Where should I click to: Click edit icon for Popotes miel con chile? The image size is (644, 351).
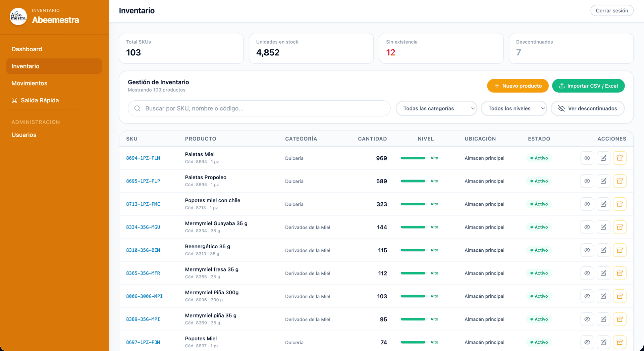[603, 204]
